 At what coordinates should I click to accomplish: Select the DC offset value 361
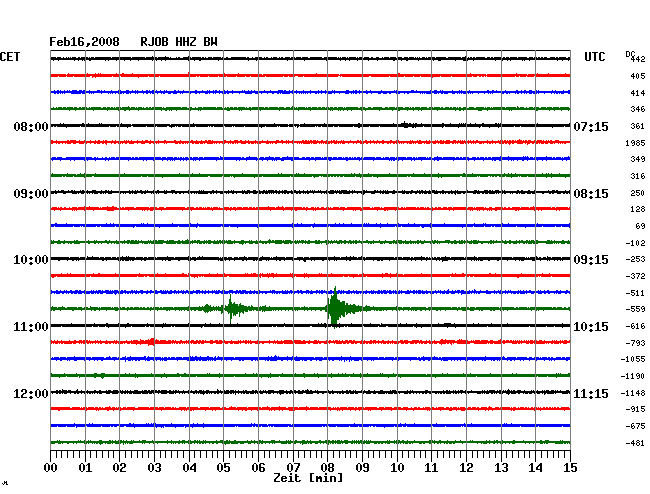(638, 126)
